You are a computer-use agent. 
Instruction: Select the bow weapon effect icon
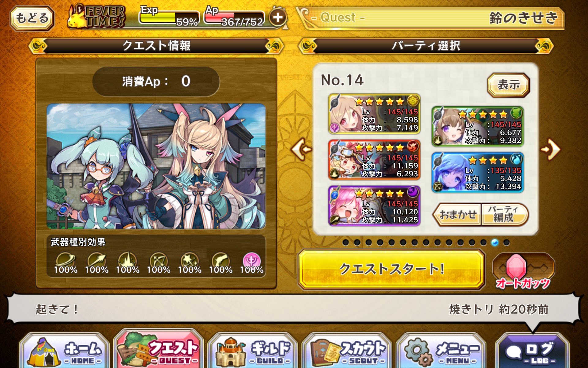pyautogui.click(x=159, y=260)
